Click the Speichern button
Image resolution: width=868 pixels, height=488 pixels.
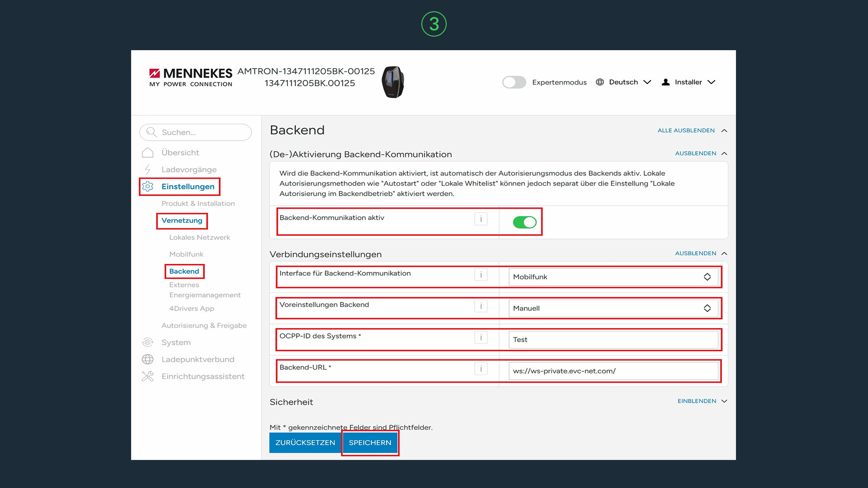[370, 443]
